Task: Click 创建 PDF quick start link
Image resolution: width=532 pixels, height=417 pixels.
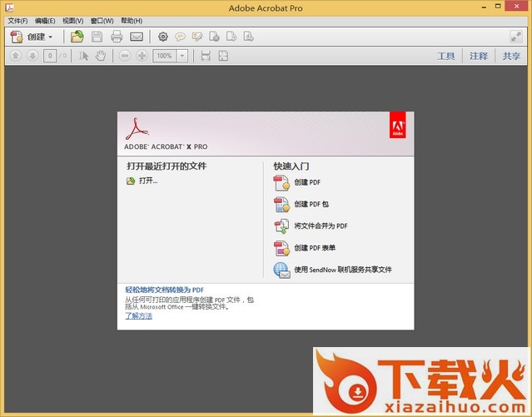Action: point(307,182)
